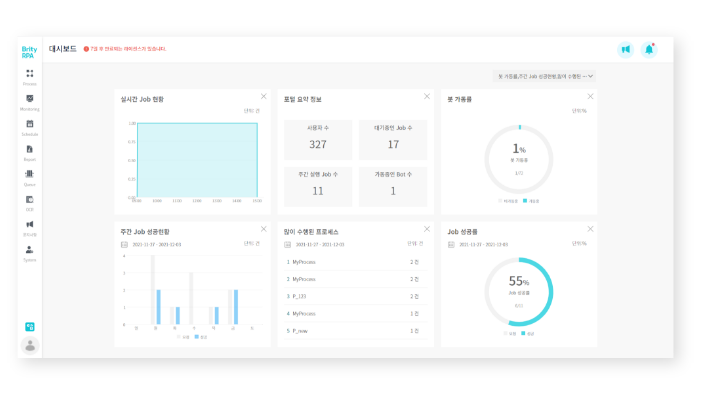Image resolution: width=703 pixels, height=393 pixels.
Task: Select row 1 MyProcess in process list
Action: coord(355,262)
